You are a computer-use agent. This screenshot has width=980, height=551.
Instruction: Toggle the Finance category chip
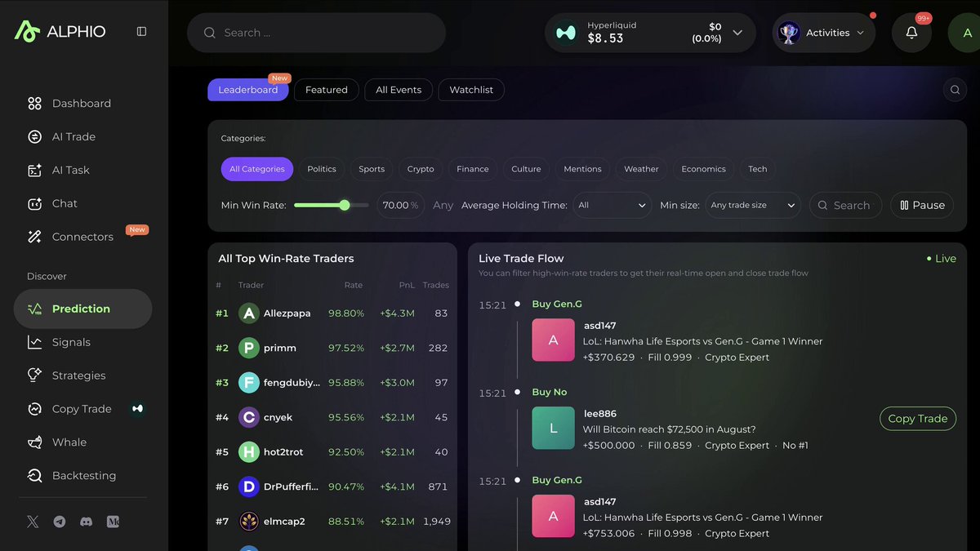coord(473,169)
